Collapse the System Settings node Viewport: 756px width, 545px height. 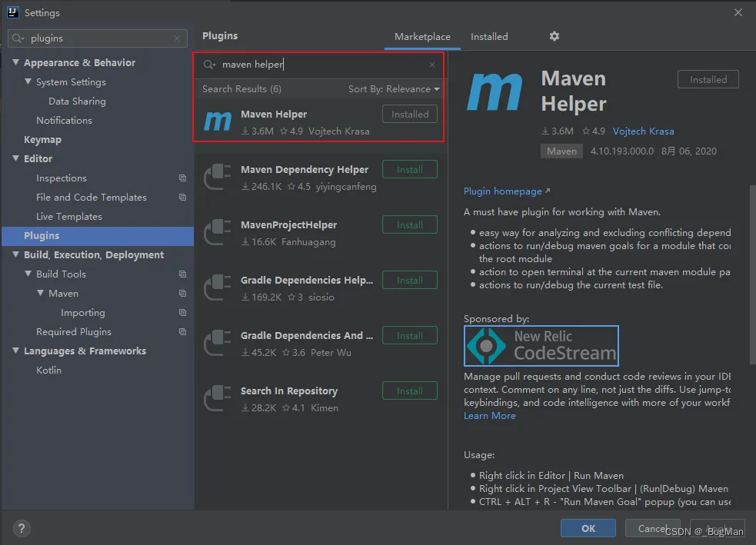click(x=28, y=82)
